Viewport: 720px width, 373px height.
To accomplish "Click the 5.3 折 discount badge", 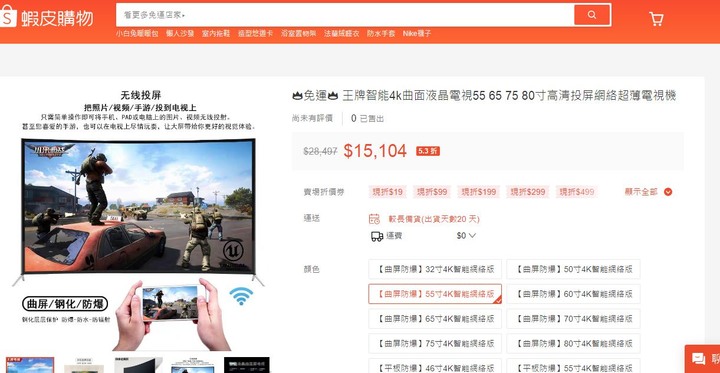I will coord(428,151).
